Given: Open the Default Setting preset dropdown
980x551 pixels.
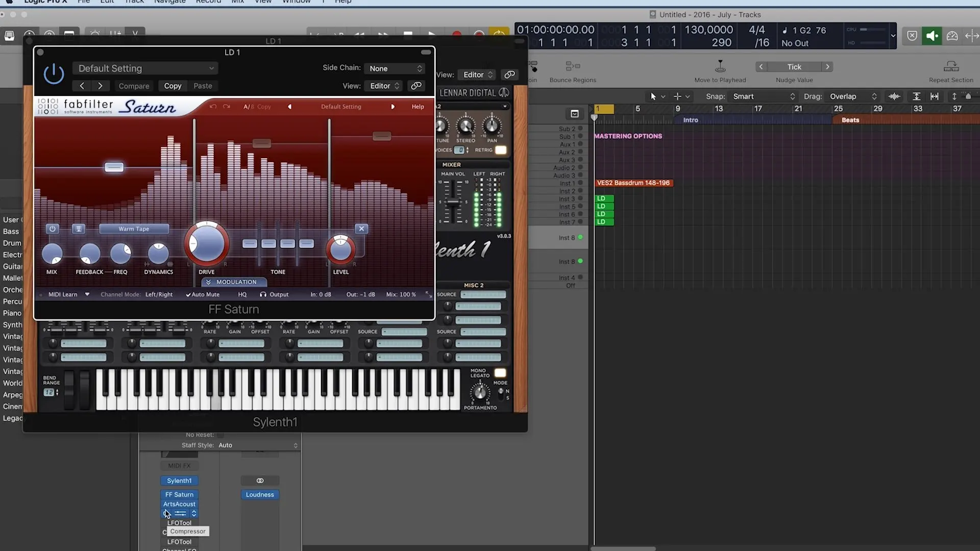Looking at the screenshot, I should (x=145, y=68).
